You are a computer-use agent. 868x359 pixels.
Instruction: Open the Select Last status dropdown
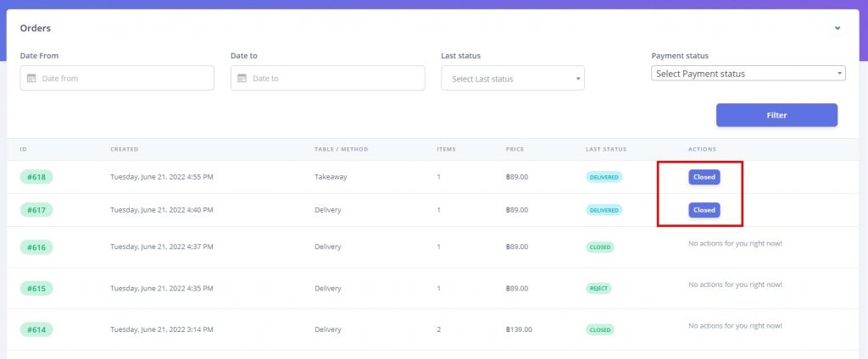tap(513, 79)
